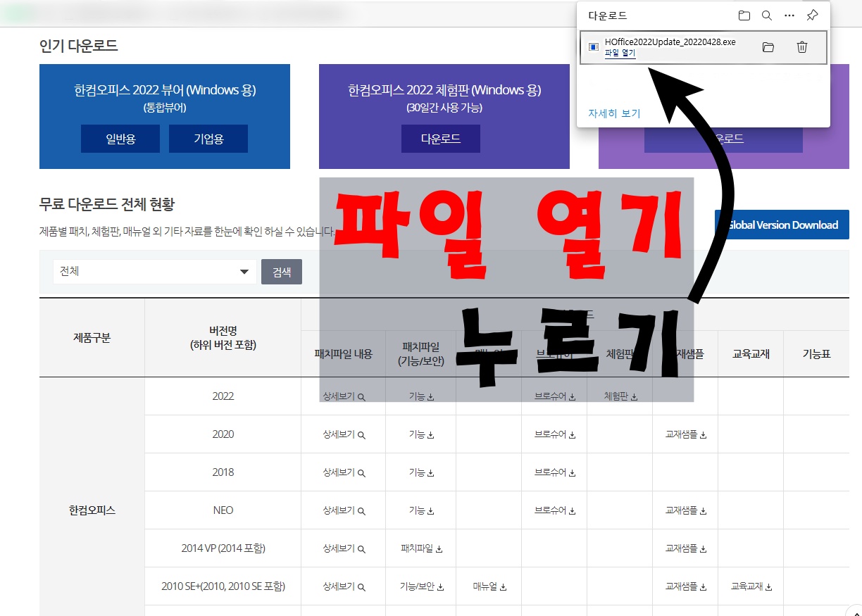862x616 pixels.
Task: Click the (통합뷰어) subtitle on the viewer card
Action: coord(165,108)
